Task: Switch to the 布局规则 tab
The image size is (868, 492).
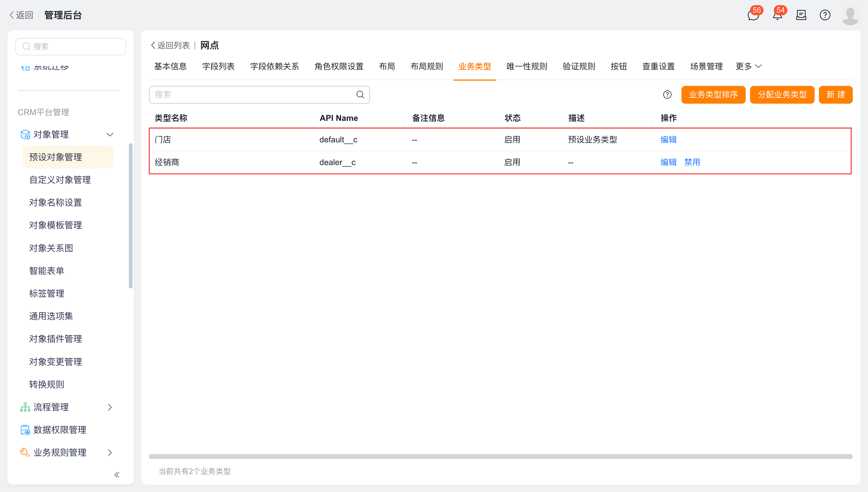Action: click(427, 66)
